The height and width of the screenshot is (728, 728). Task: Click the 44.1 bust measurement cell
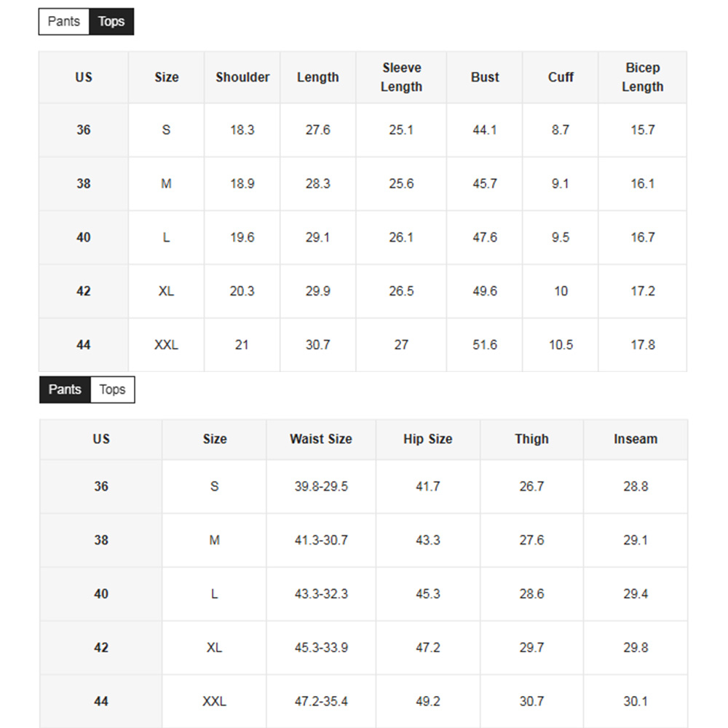[x=485, y=130]
